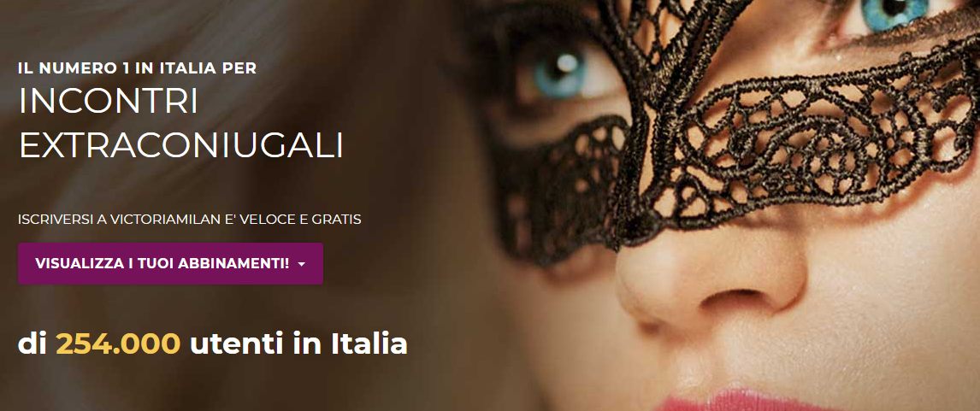Click the IL NUMERO 1 IN ITALIA PER tagline
This screenshot has width=980, height=411.
tap(138, 68)
